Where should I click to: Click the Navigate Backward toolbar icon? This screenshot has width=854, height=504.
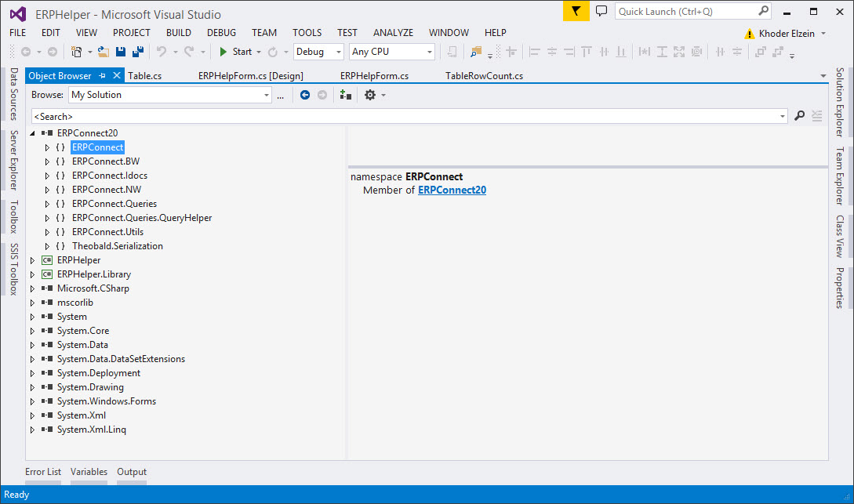point(26,52)
